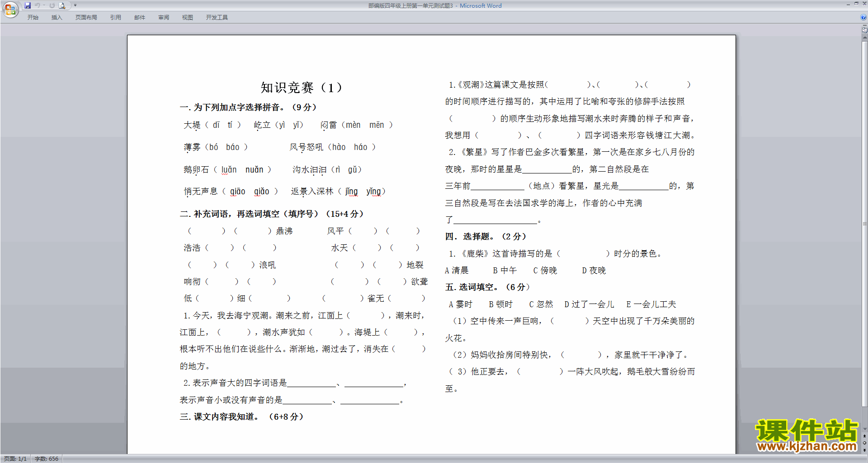Open Word Help with the question mark
Image resolution: width=868 pixels, height=463 pixels.
[863, 18]
